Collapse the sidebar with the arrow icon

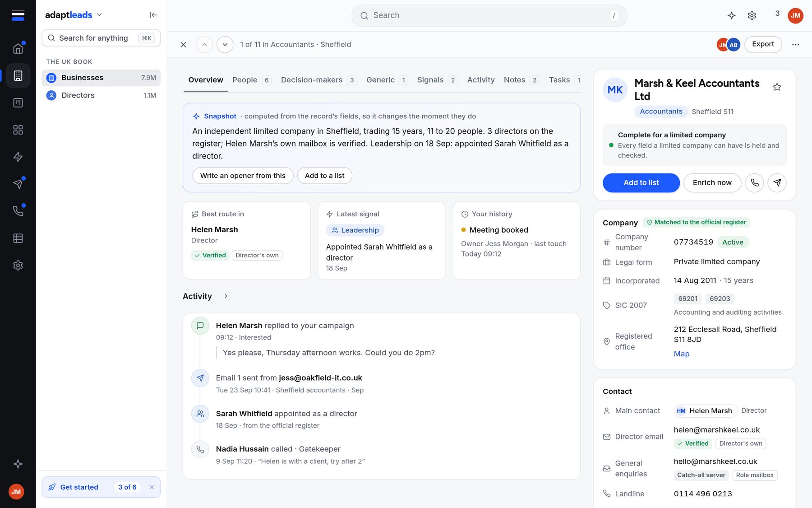pos(153,15)
